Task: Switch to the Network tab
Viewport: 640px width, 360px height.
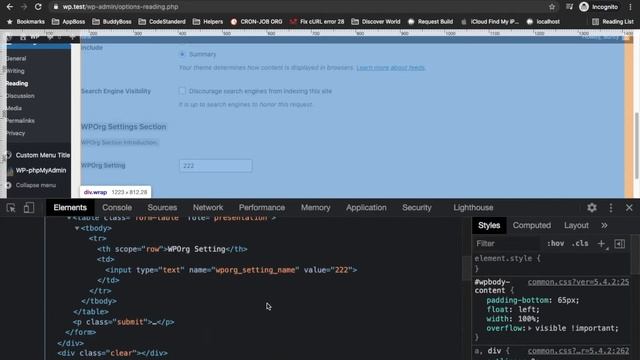Action: (x=208, y=208)
